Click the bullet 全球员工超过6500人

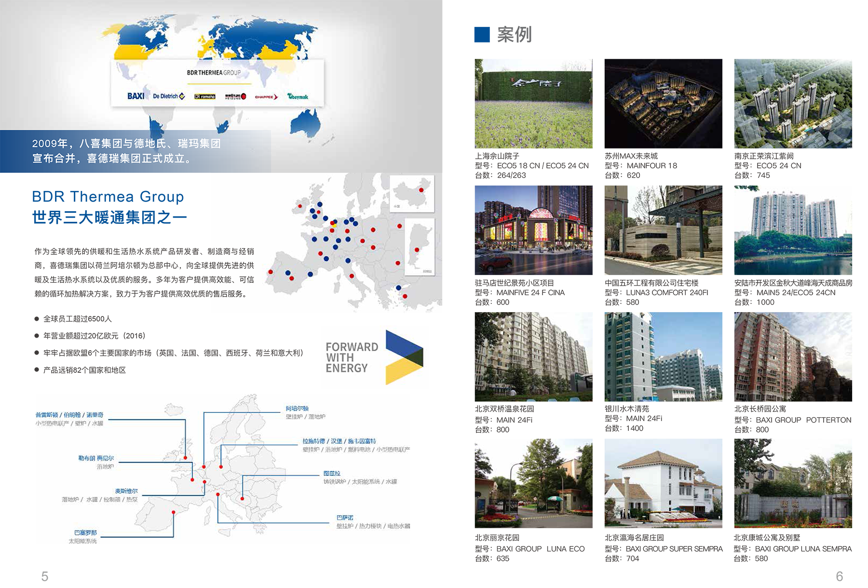(x=77, y=319)
